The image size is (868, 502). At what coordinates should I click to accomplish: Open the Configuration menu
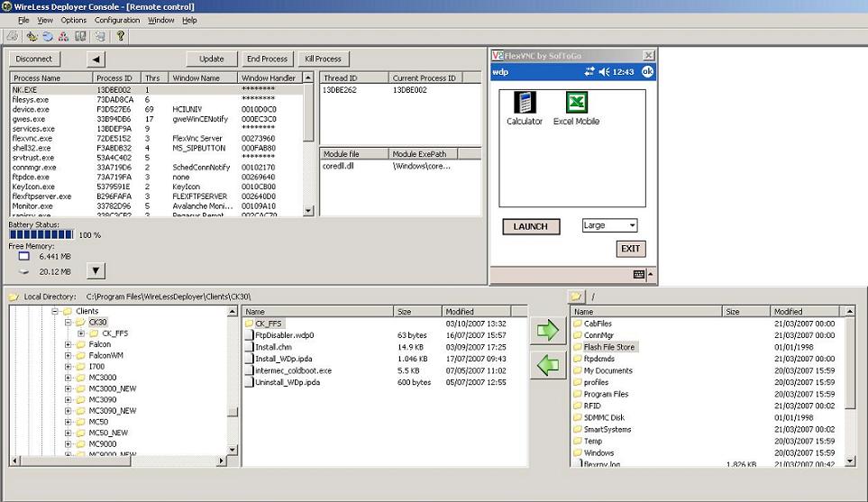[117, 20]
